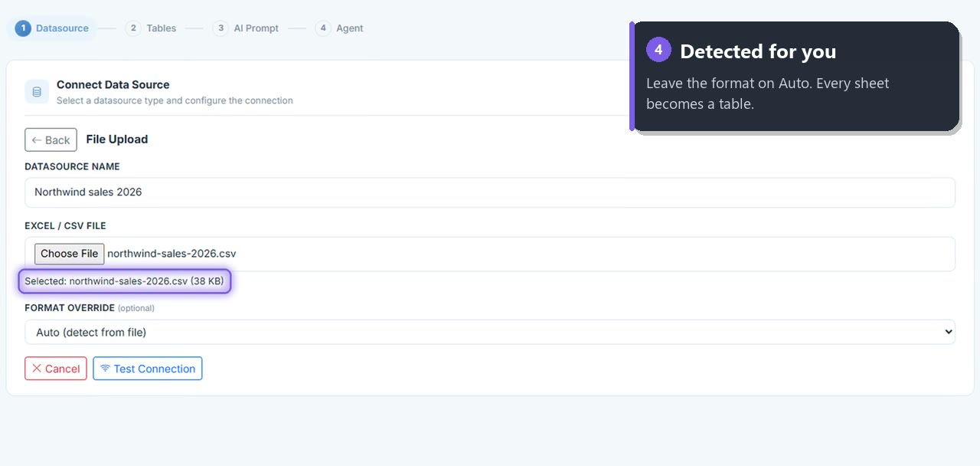980x466 pixels.
Task: Click the database icon beside Connect Data Source
Action: pyautogui.click(x=37, y=92)
